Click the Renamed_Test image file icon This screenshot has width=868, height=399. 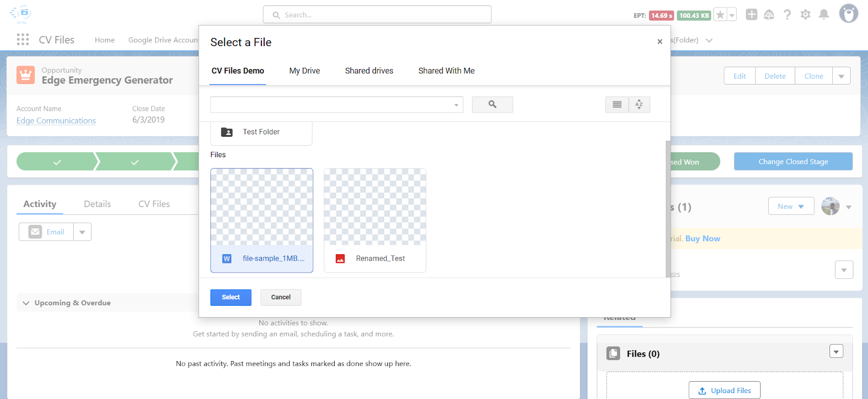point(340,259)
